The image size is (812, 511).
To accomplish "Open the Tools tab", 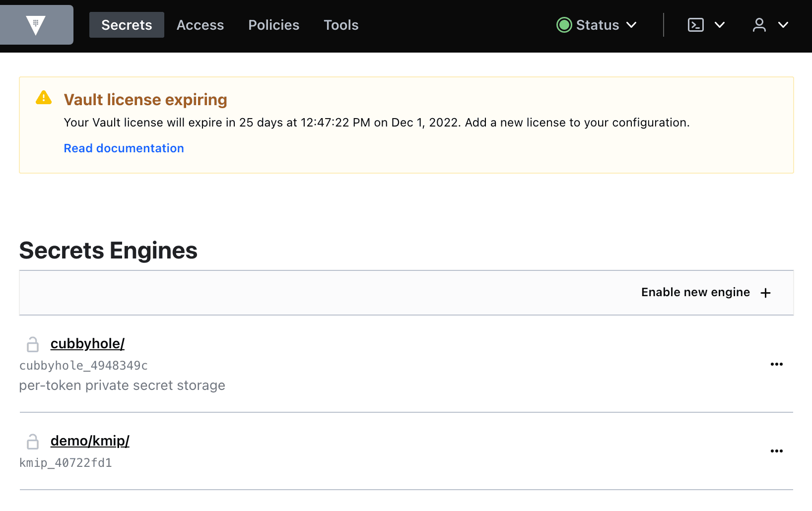I will point(341,25).
